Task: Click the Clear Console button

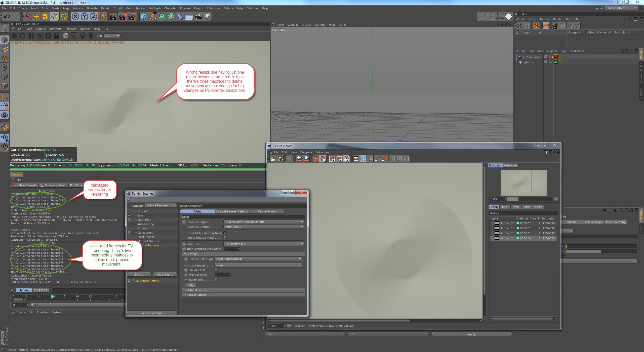Action: pos(25,185)
